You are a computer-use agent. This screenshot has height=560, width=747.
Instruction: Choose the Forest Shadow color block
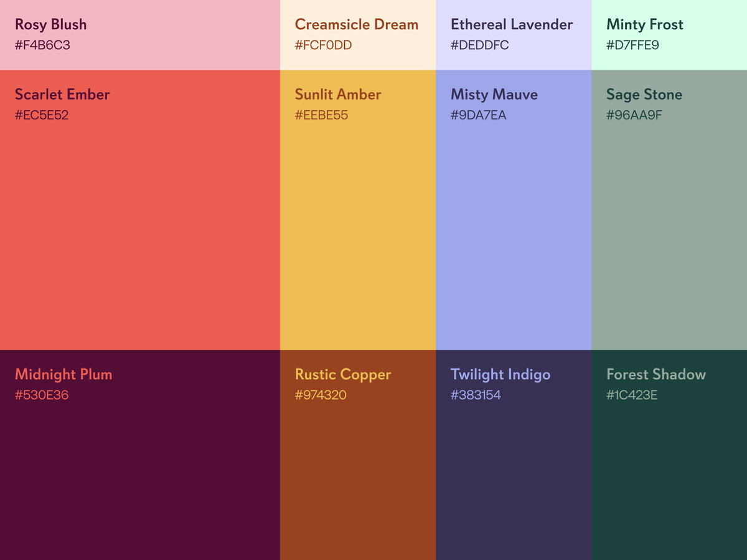tap(669, 455)
